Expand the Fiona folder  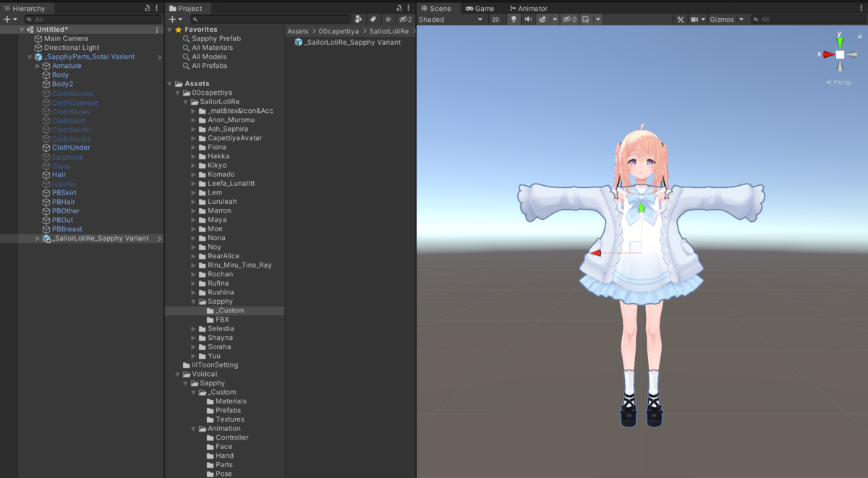click(194, 148)
